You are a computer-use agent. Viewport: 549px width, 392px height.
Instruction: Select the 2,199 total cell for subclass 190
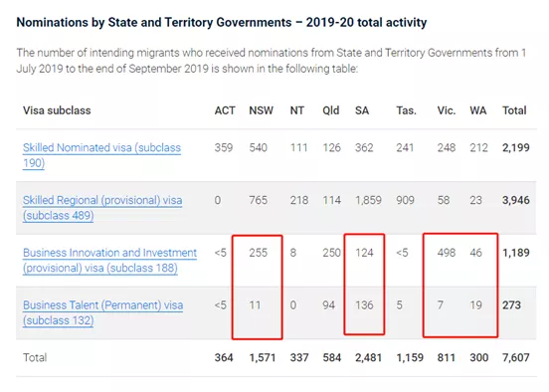click(x=516, y=148)
